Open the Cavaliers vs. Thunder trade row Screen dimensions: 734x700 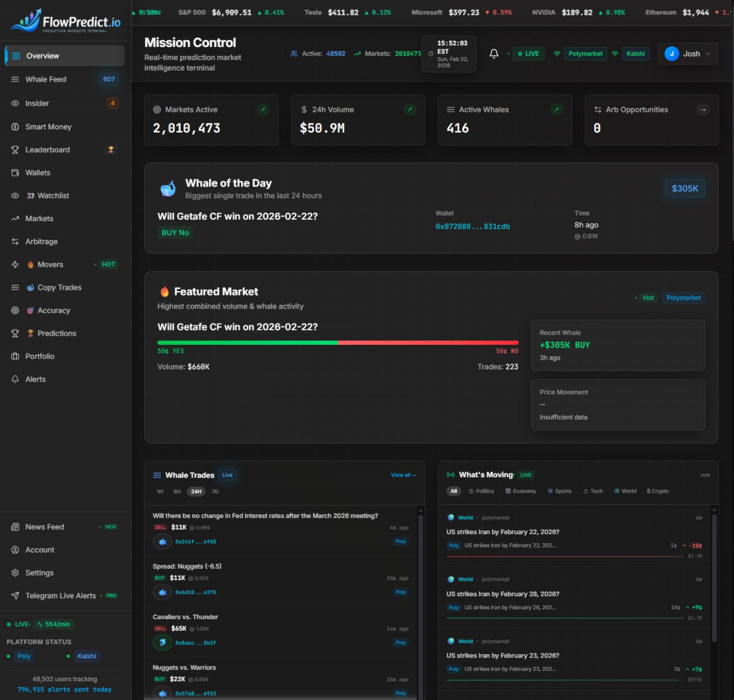[x=281, y=632]
